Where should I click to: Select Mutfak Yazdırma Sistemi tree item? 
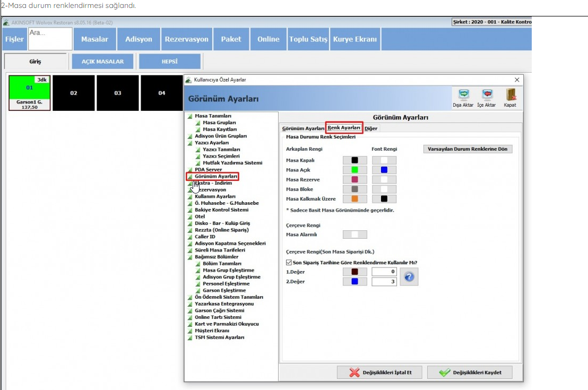click(x=232, y=163)
